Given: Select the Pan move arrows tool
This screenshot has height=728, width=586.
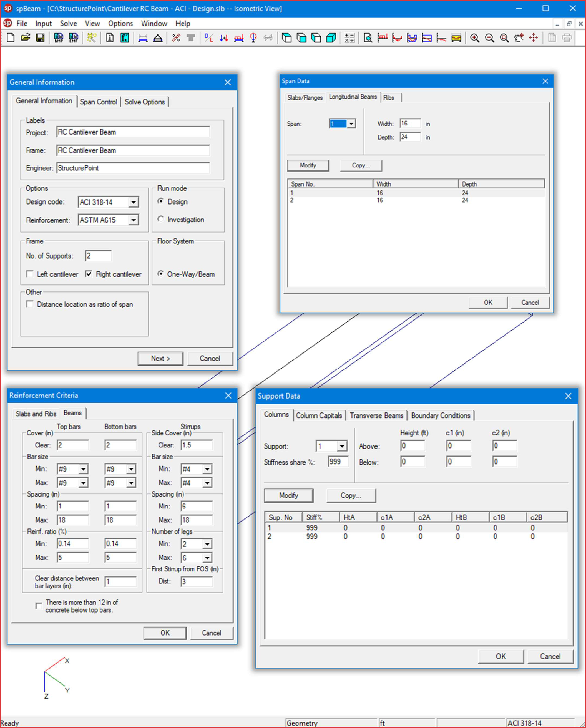Looking at the screenshot, I should click(534, 37).
